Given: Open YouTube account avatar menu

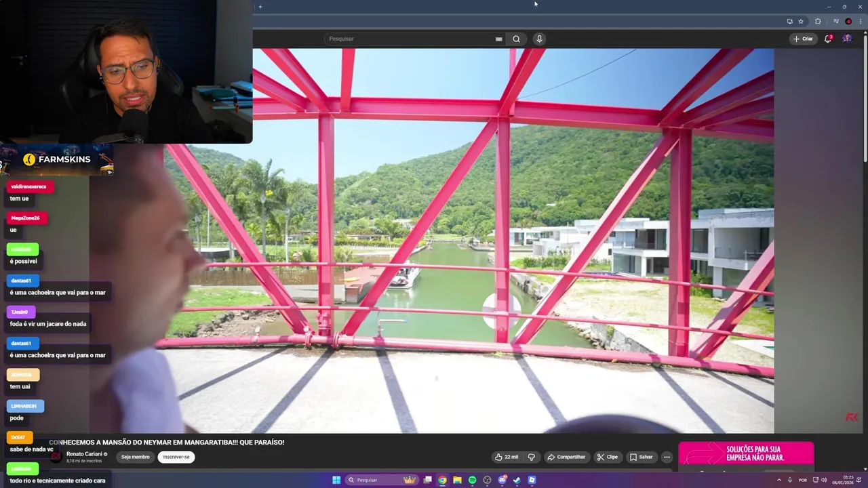Looking at the screenshot, I should coord(847,39).
